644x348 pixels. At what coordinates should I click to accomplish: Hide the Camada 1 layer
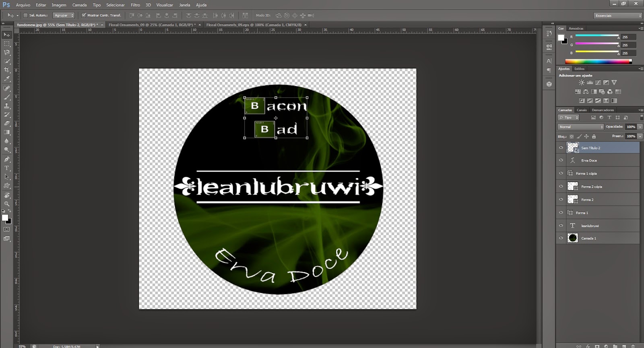point(561,238)
